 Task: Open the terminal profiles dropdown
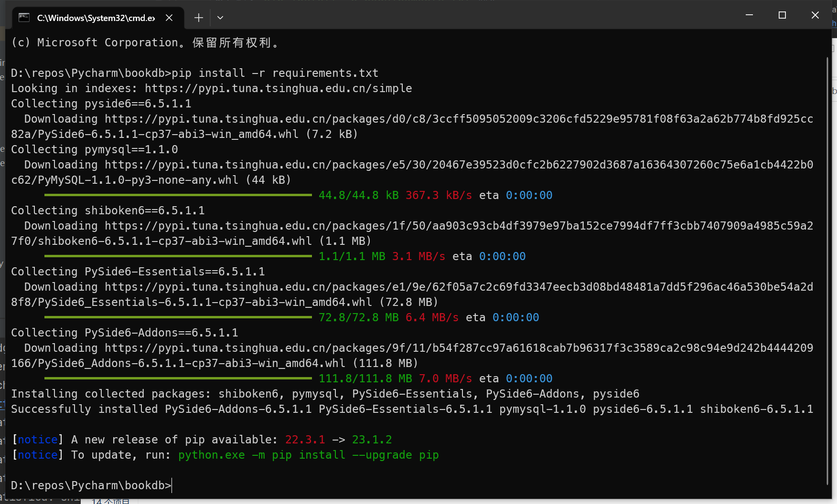[220, 18]
